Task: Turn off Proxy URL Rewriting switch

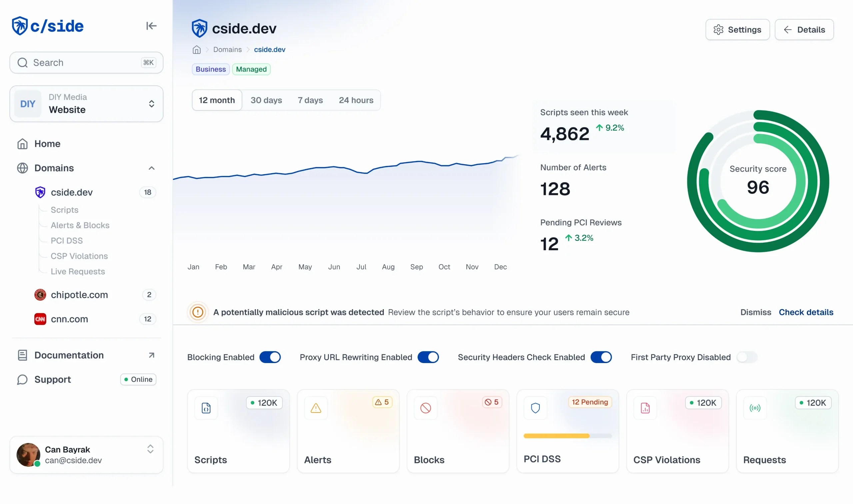Action: click(x=428, y=357)
